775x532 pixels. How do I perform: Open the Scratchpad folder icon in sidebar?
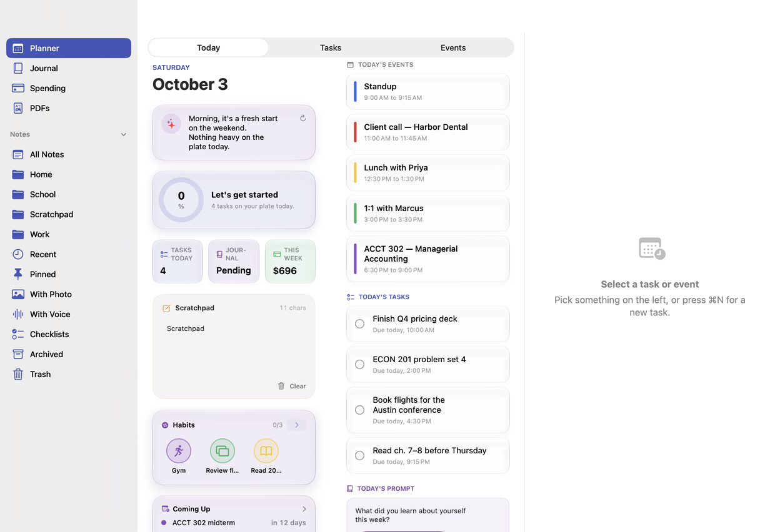pos(18,214)
